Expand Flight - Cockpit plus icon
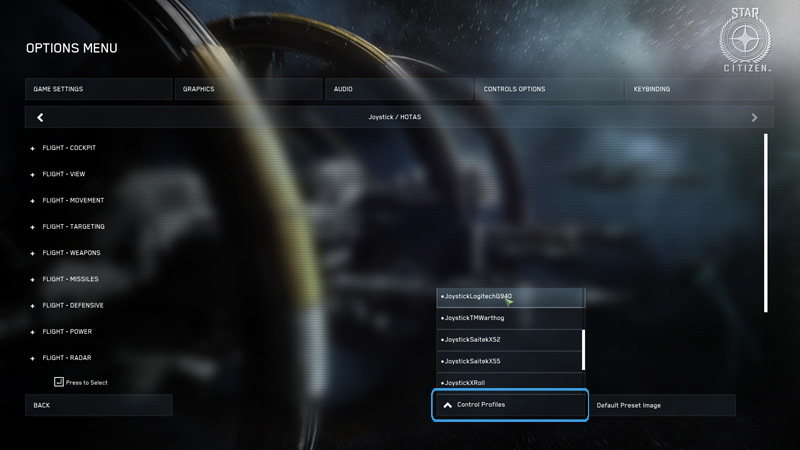The image size is (800, 450). 33,148
